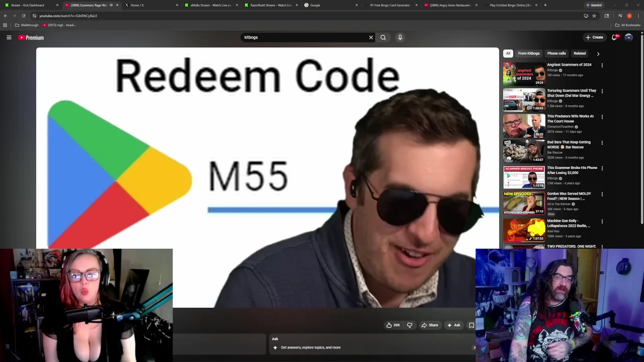
Task: Open options for 'Angriest Scammers of 2024'
Action: [602, 65]
